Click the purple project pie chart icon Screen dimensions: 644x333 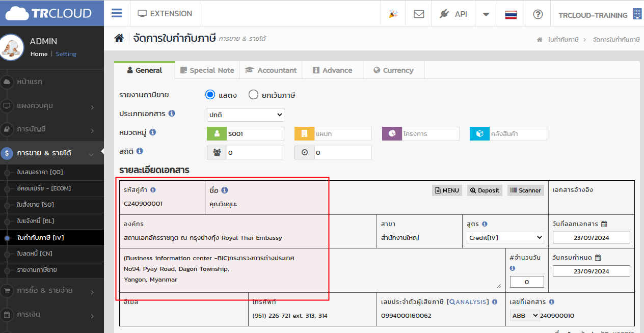coord(392,133)
